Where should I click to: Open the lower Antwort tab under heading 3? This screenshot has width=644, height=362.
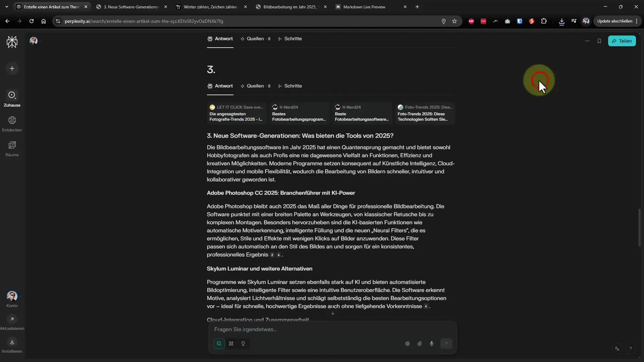tap(220, 86)
